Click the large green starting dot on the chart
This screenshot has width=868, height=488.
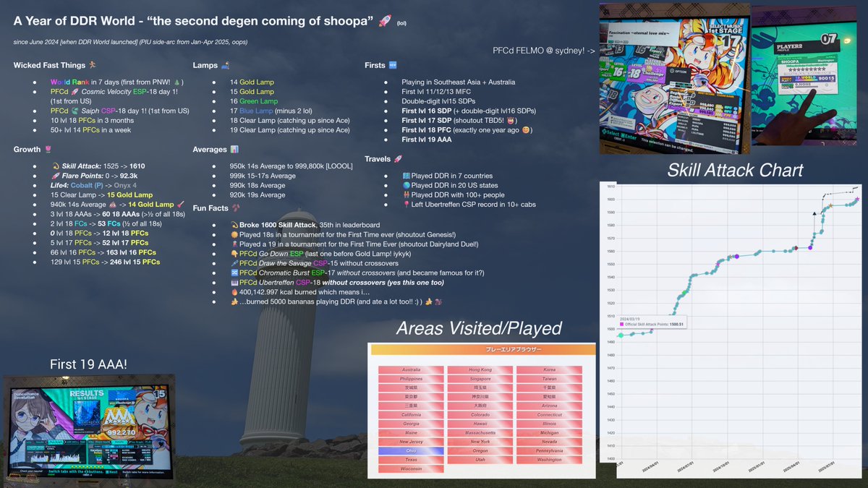[620, 335]
